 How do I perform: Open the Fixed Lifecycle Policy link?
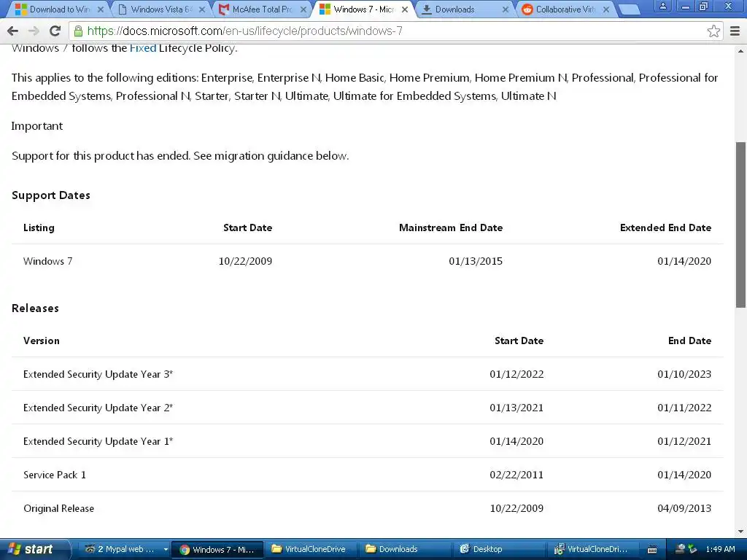point(143,48)
